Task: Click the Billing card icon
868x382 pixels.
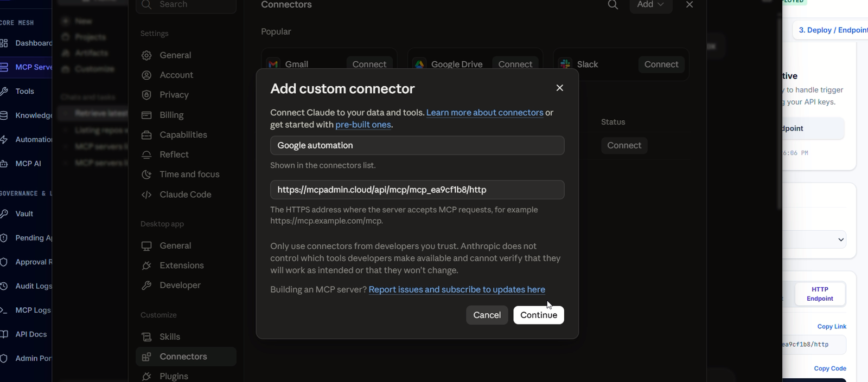Action: coord(146,115)
